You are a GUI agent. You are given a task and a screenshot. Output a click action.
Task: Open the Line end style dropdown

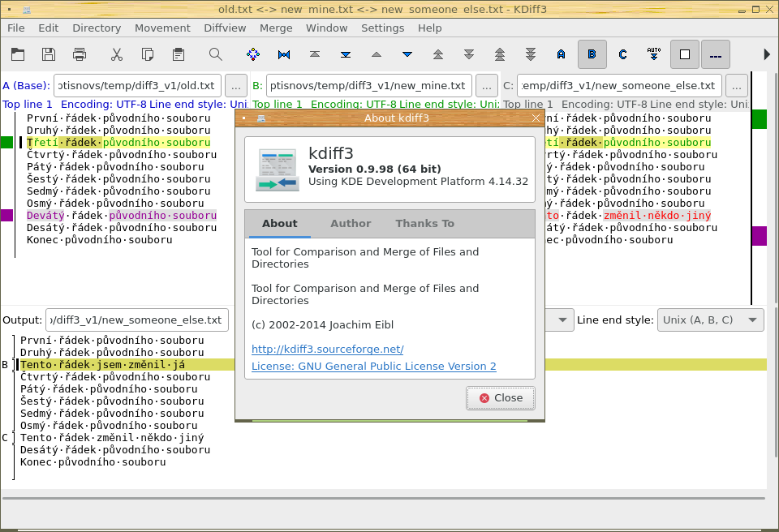(710, 320)
